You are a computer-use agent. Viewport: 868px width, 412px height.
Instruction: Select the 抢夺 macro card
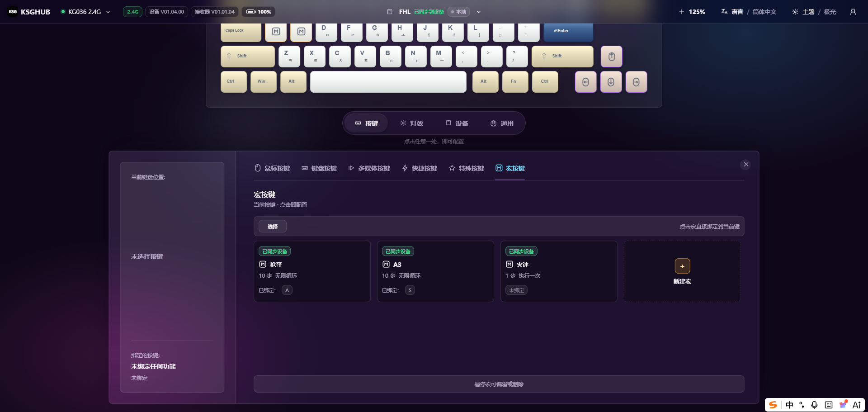(x=312, y=271)
